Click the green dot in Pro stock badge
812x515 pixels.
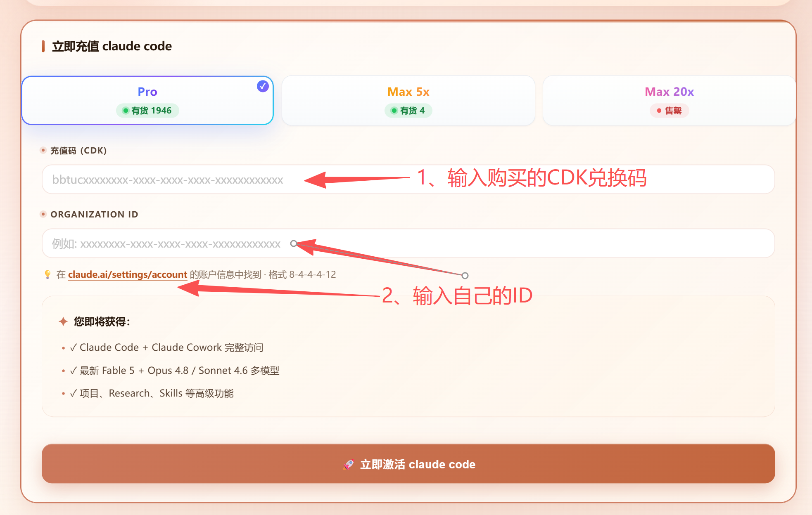pos(126,111)
